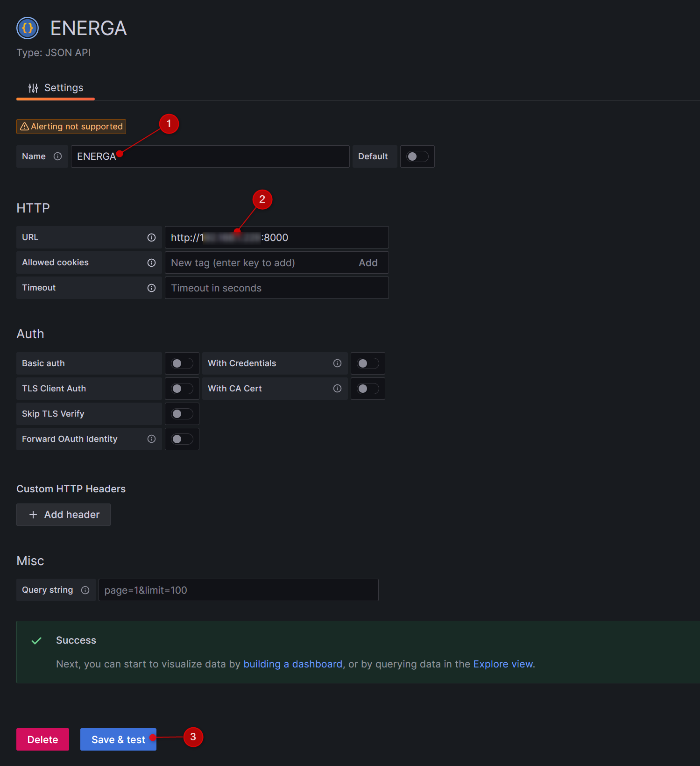Click the Add header button
The height and width of the screenshot is (766, 700).
pyautogui.click(x=64, y=515)
